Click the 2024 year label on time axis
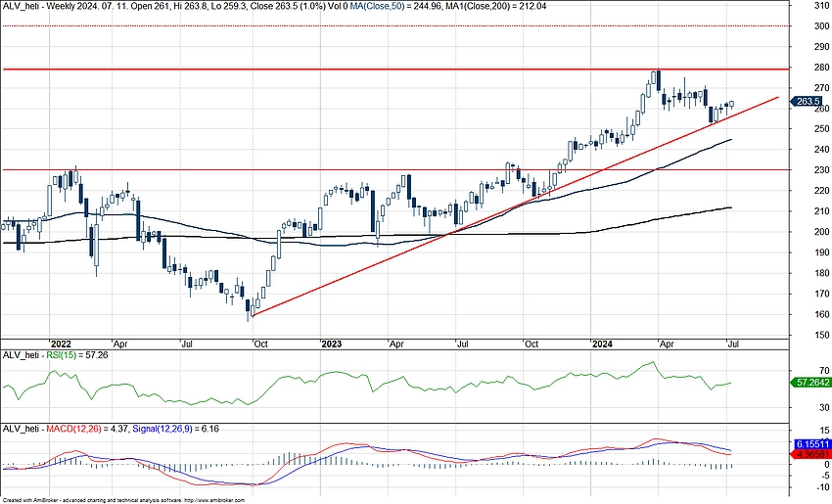The height and width of the screenshot is (504, 832). [x=603, y=344]
